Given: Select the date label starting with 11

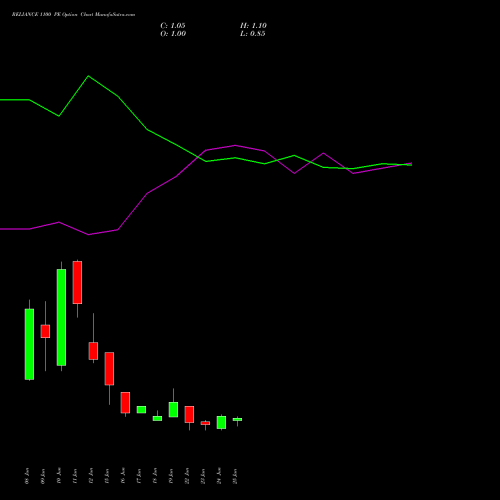Looking at the screenshot, I should [75, 476].
